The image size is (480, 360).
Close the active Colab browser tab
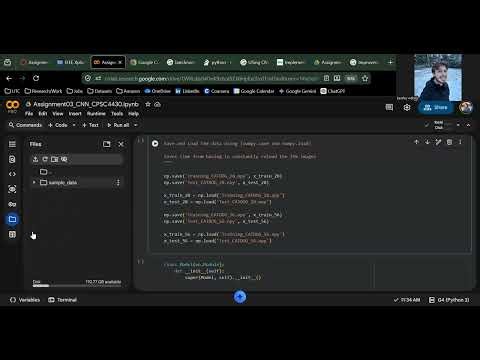pos(120,62)
